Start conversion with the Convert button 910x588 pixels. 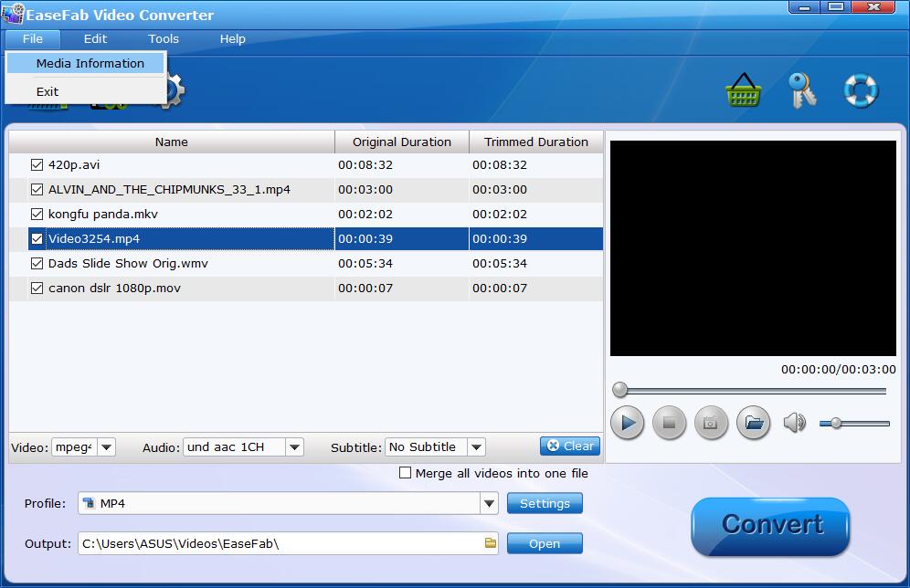(x=771, y=526)
